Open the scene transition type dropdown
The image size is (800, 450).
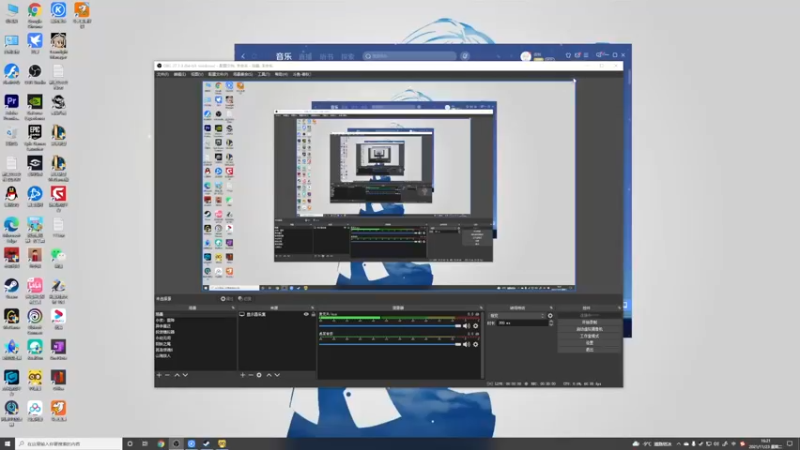[x=516, y=316]
